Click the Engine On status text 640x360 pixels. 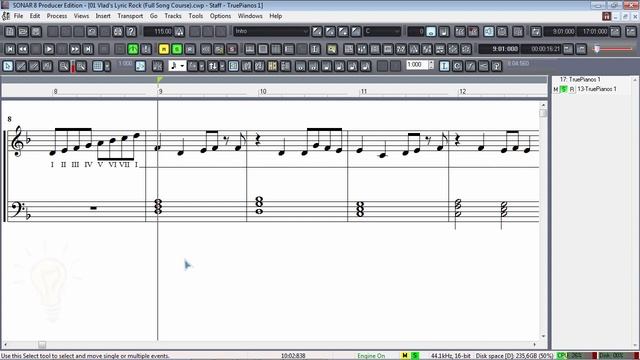[x=371, y=356]
